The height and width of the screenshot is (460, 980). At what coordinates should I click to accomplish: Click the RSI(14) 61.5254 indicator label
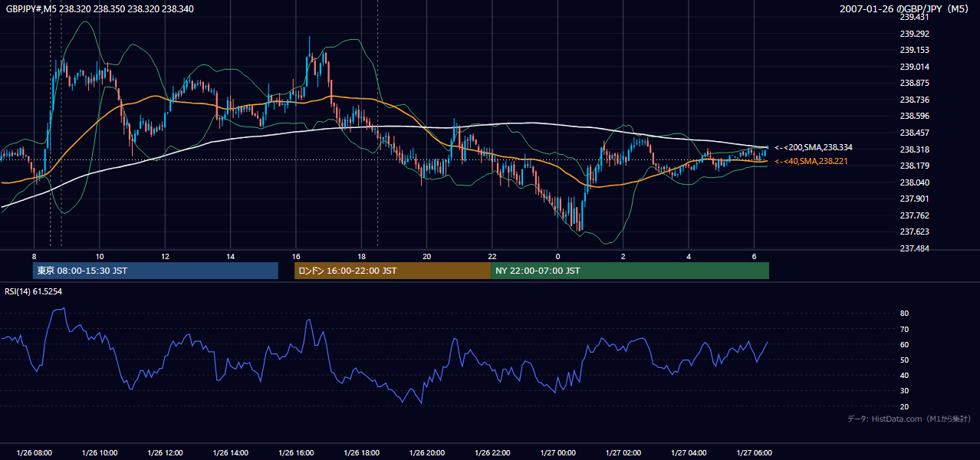pos(34,291)
